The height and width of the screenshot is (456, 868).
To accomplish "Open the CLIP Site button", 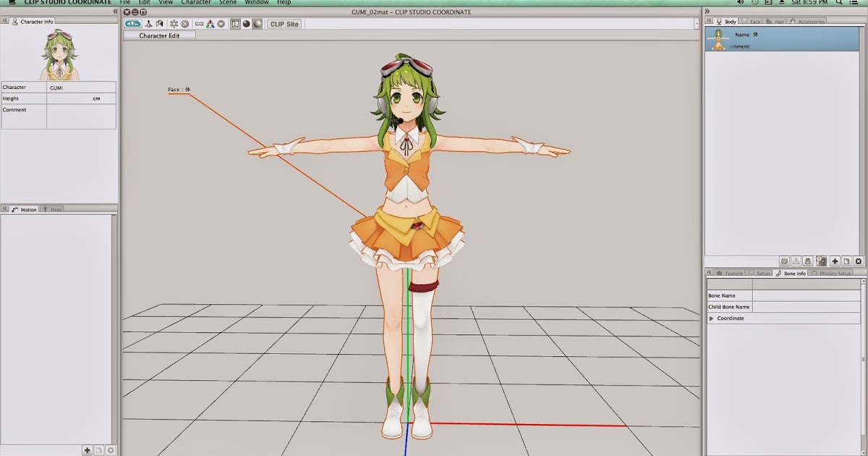I will pos(284,24).
